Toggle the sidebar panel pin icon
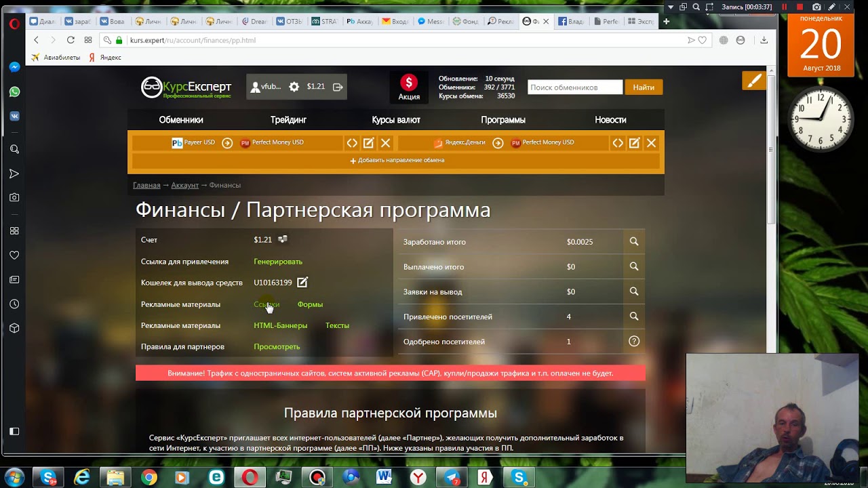Viewport: 868px width, 488px height. pyautogui.click(x=14, y=431)
